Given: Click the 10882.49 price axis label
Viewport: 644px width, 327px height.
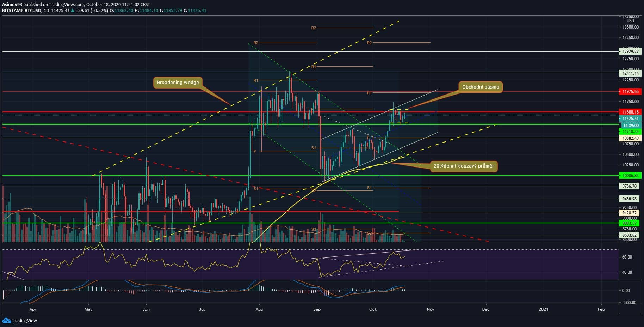Looking at the screenshot, I should pos(630,138).
